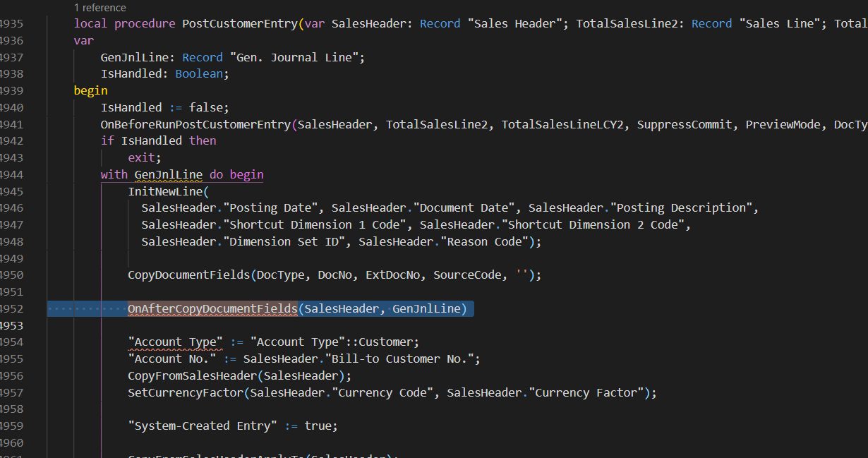Click the CopyFromSalesHeader call on line 1956
The image size is (868, 458).
click(x=187, y=375)
